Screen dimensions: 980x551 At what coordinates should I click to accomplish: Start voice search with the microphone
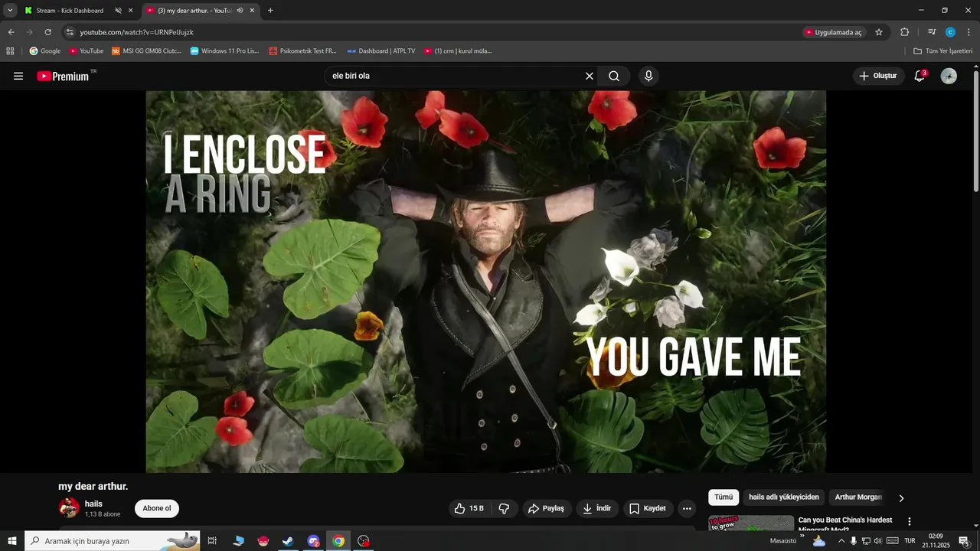(648, 76)
